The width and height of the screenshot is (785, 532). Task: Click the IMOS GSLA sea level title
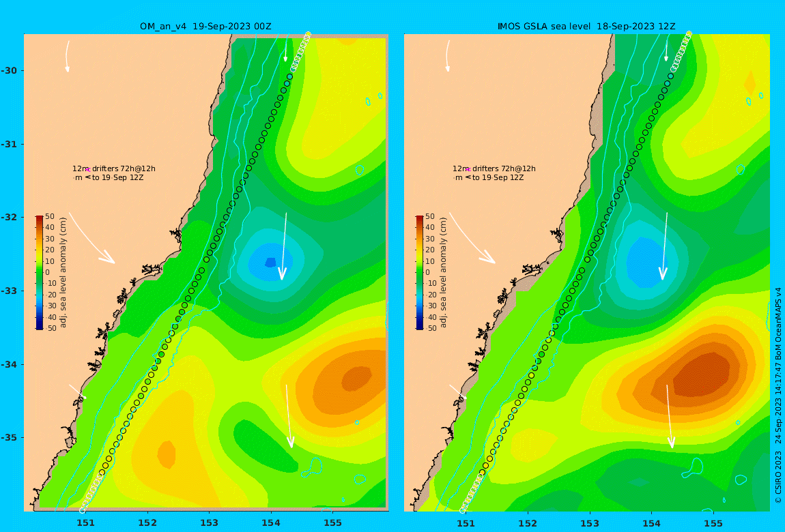[586, 27]
